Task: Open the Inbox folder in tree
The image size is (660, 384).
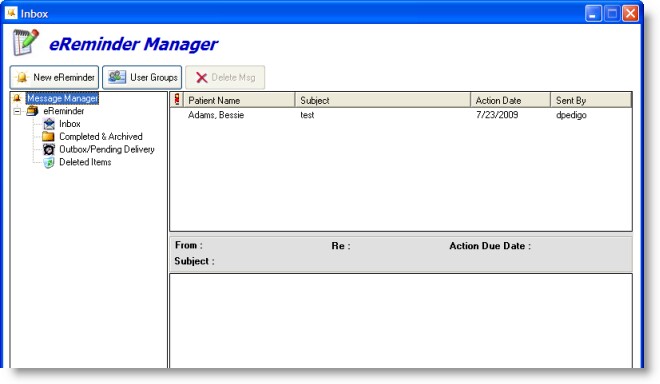Action: tap(69, 124)
